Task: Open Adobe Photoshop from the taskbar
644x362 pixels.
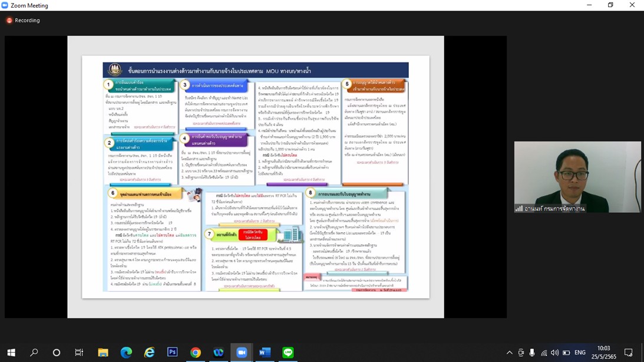Action: (x=172, y=353)
